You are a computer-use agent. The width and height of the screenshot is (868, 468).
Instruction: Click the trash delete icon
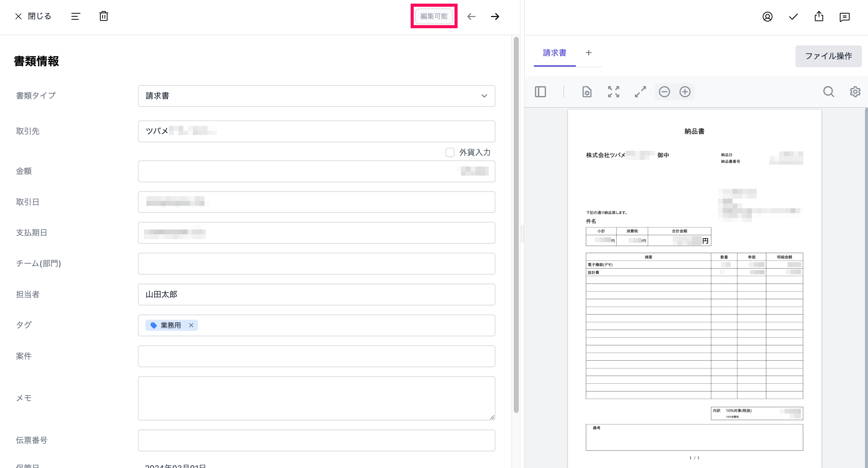tap(103, 16)
